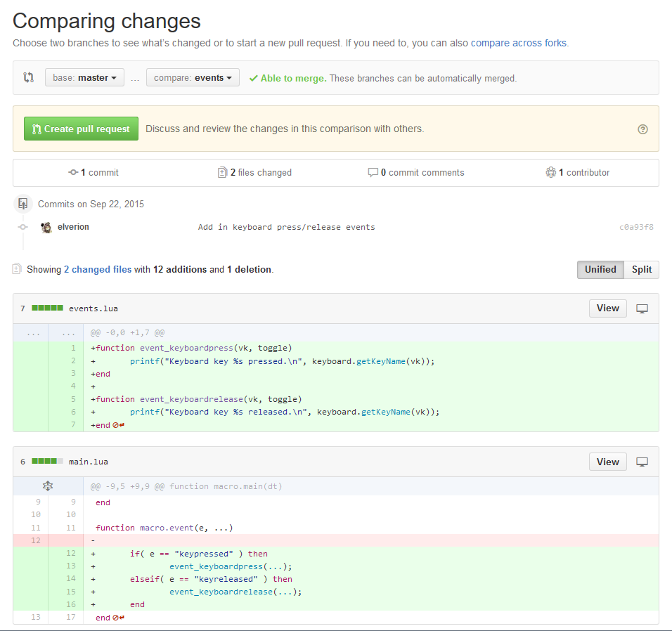Open the compare: events branch dropdown
The height and width of the screenshot is (631, 672).
click(x=193, y=78)
